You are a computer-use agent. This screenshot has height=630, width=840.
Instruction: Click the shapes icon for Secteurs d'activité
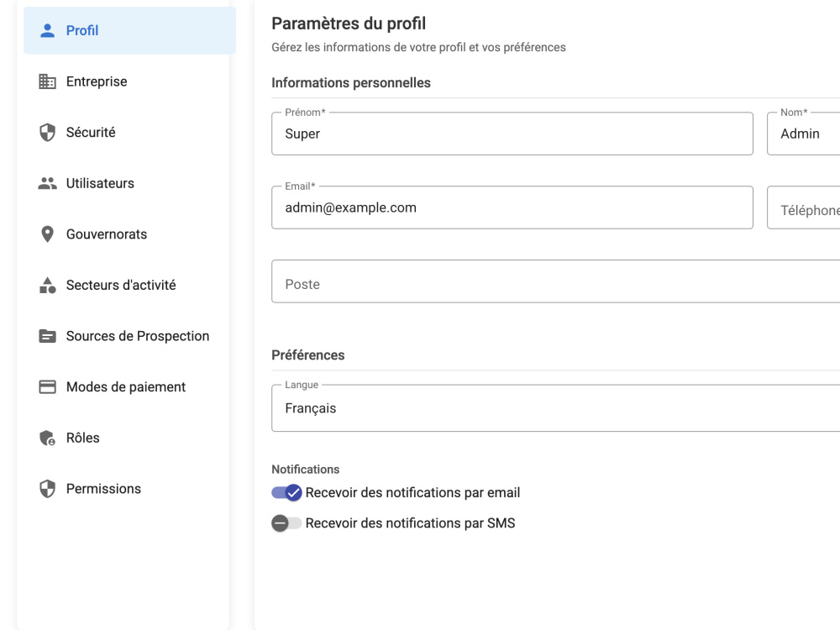point(47,285)
